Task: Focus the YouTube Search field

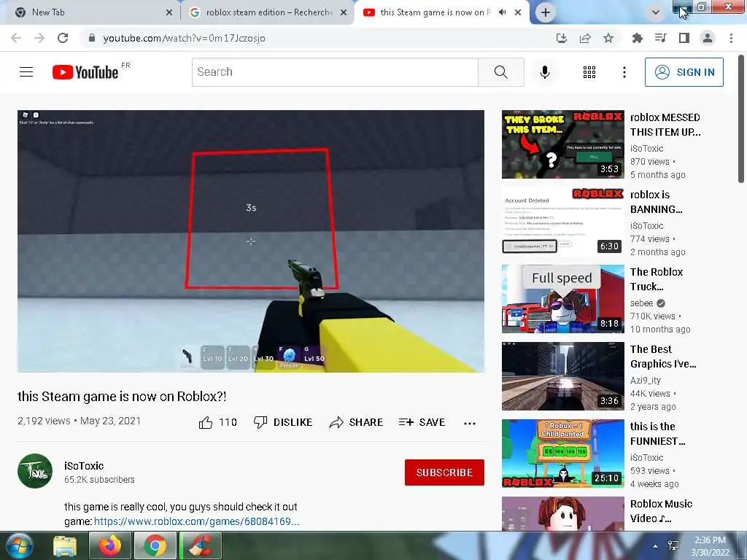Action: (335, 72)
